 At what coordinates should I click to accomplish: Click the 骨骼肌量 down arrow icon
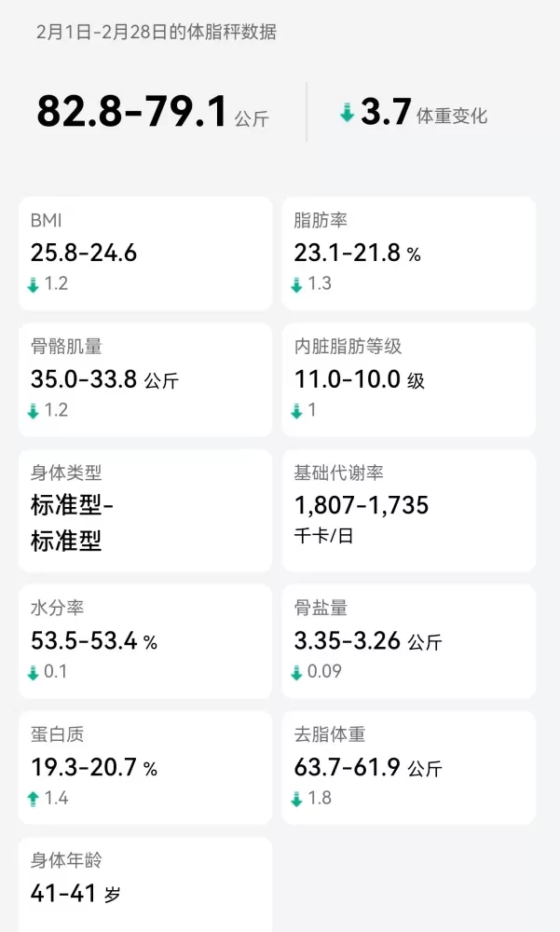pyautogui.click(x=34, y=411)
